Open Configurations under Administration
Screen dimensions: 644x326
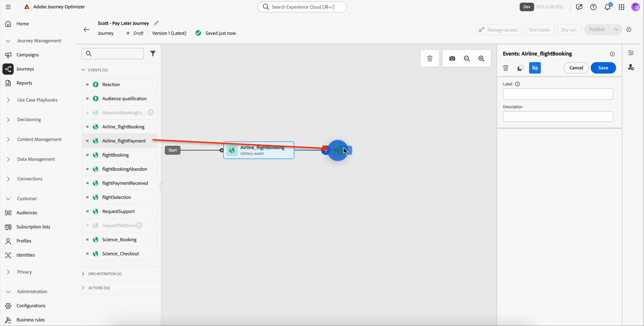tap(31, 306)
